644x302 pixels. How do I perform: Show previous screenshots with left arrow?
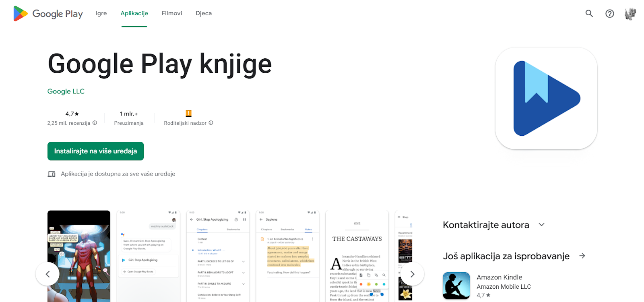[x=47, y=274]
